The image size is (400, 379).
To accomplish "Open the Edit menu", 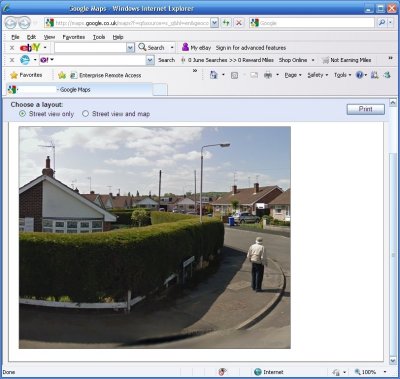I will coord(31,37).
